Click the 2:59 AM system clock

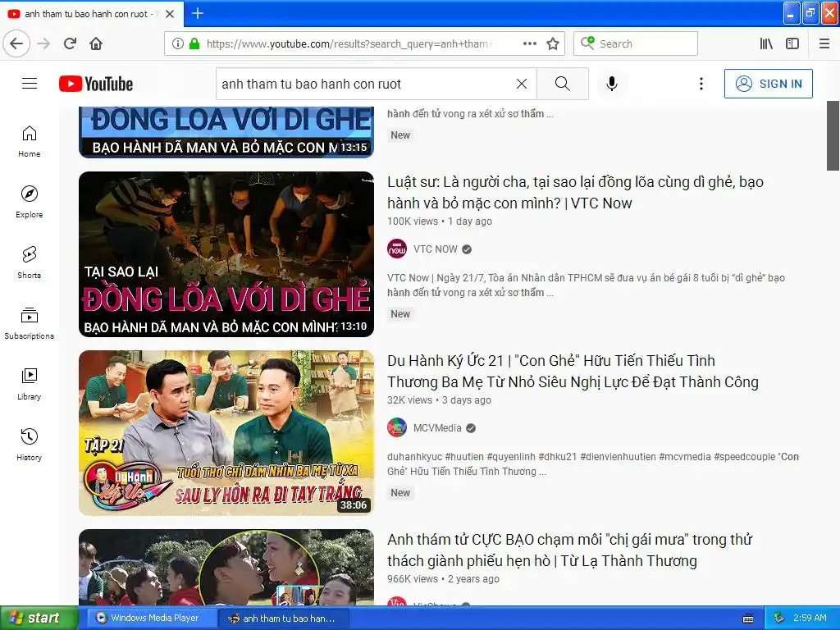pos(810,618)
